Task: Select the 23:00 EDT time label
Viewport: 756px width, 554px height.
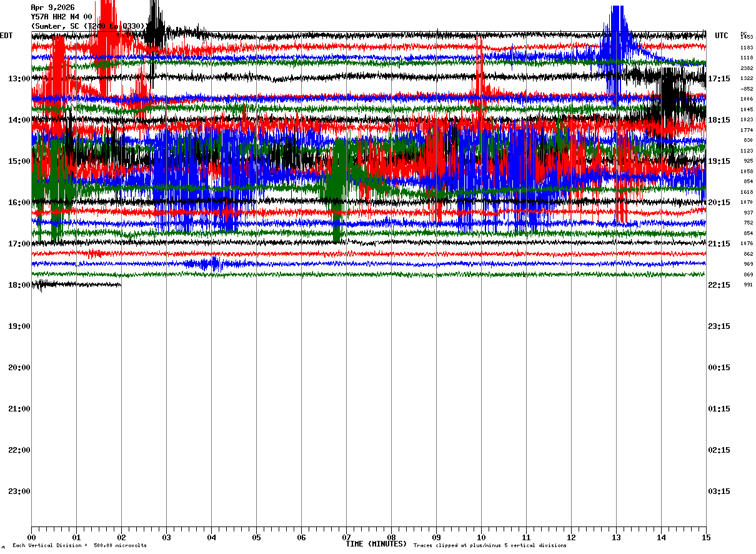Action: 19,491
